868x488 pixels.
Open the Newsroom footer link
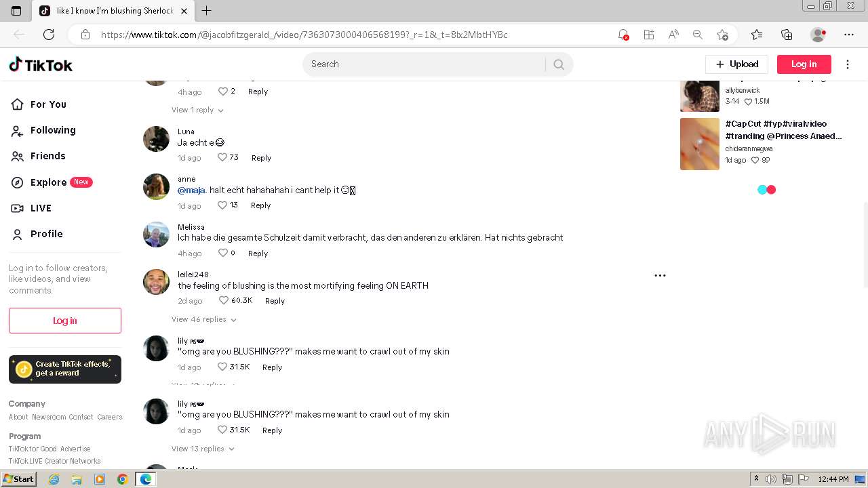(49, 417)
